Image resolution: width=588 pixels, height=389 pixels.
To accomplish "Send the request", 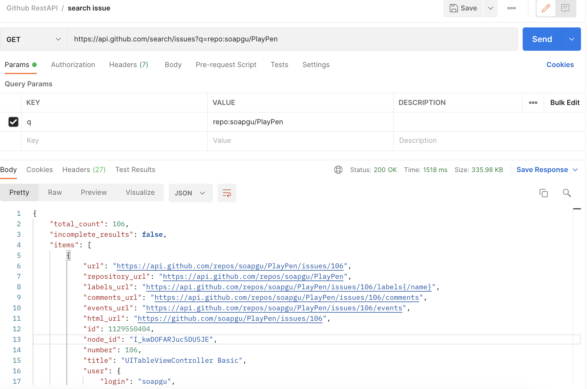I will 542,39.
